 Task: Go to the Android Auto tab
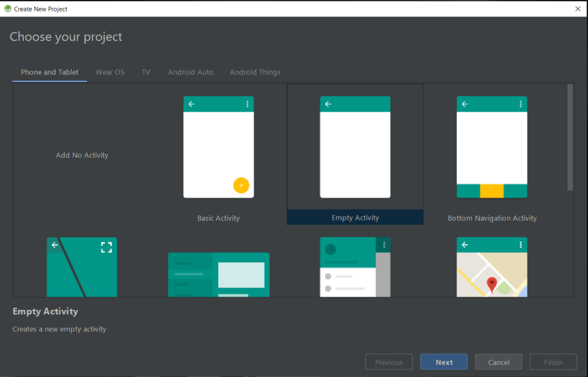[191, 72]
